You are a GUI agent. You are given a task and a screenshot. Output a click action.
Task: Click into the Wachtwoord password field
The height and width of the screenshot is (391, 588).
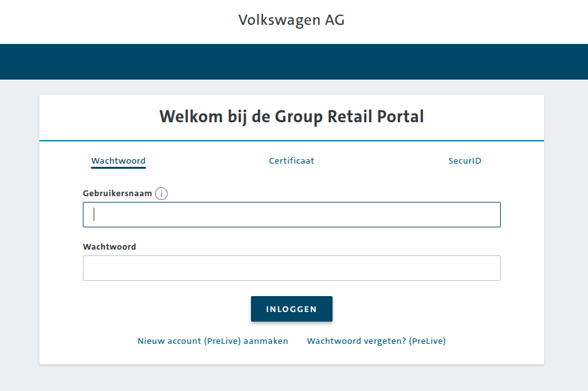(x=291, y=268)
